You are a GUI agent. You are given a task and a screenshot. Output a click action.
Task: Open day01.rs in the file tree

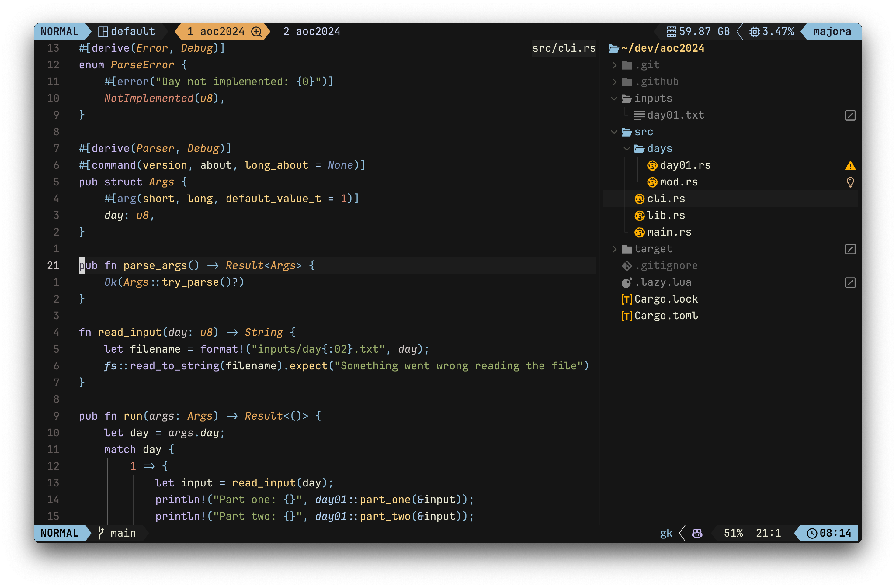[685, 166]
